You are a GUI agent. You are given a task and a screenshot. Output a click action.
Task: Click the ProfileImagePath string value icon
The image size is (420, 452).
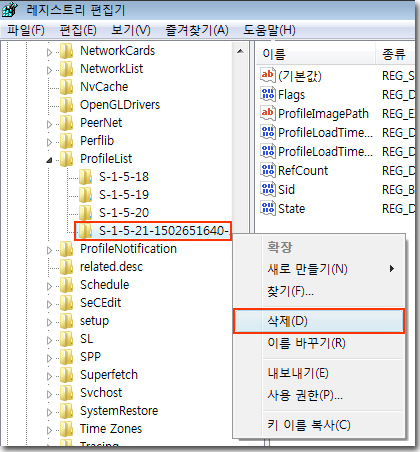pos(268,114)
